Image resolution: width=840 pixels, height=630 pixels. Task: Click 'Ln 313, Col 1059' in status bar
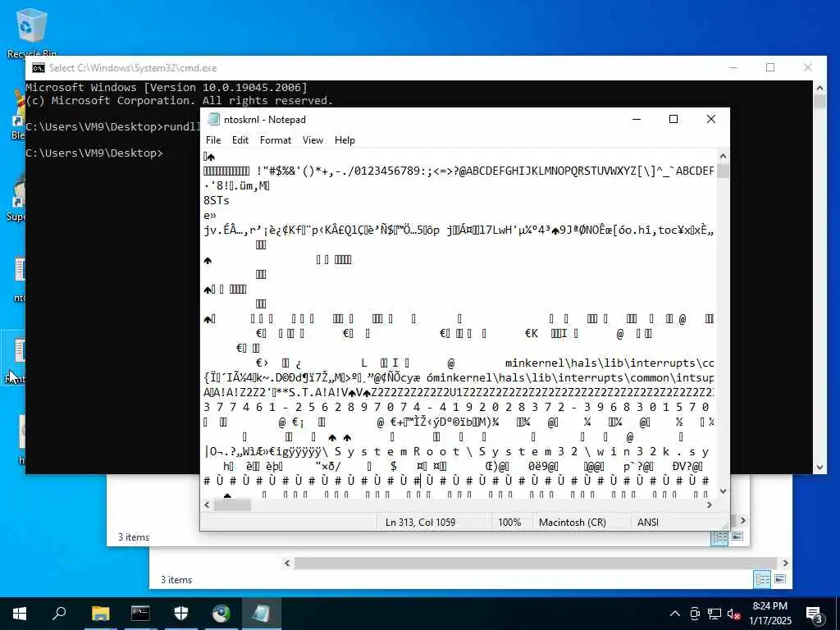point(420,523)
